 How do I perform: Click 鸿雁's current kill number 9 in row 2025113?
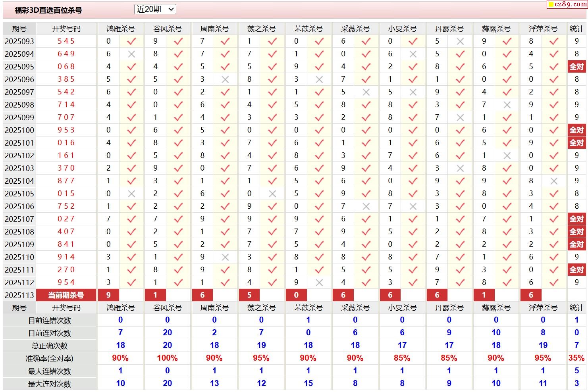(108, 295)
